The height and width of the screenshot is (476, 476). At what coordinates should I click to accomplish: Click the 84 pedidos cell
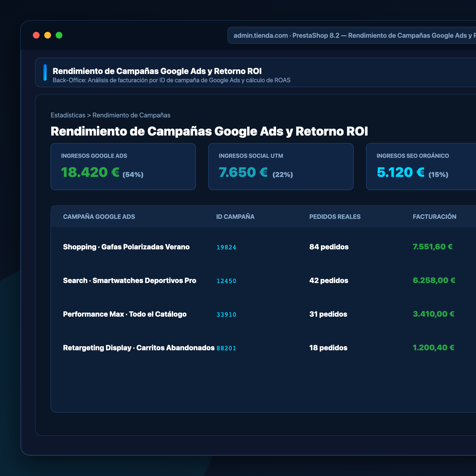pyautogui.click(x=329, y=247)
